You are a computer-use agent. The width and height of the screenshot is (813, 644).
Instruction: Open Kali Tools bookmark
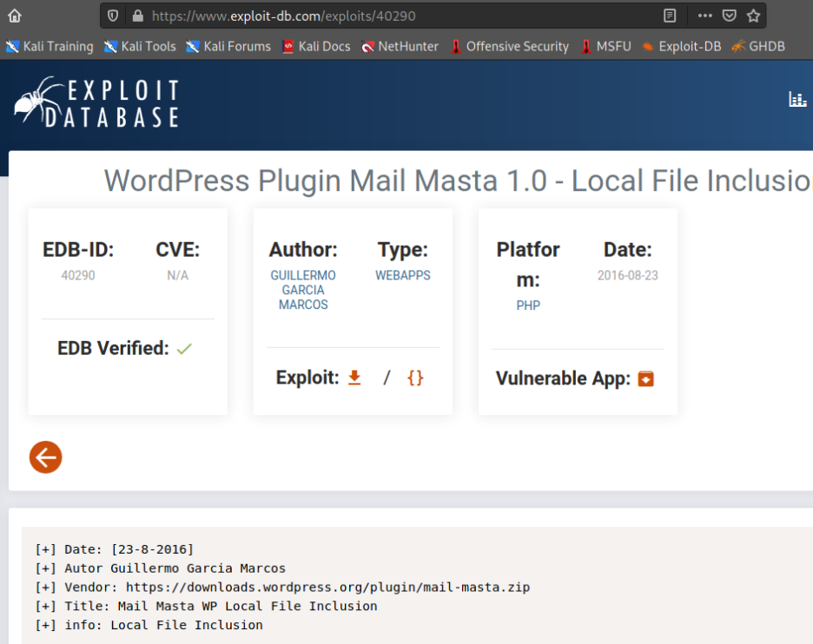pyautogui.click(x=140, y=47)
